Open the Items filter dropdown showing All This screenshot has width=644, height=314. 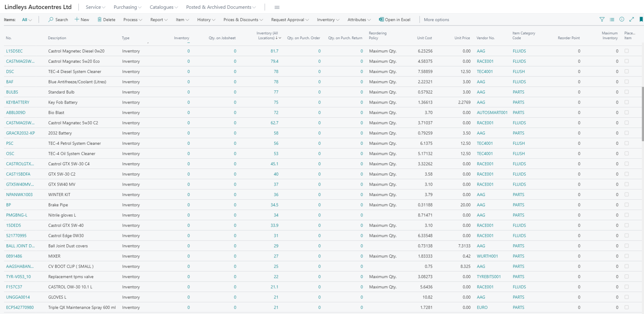coord(26,19)
